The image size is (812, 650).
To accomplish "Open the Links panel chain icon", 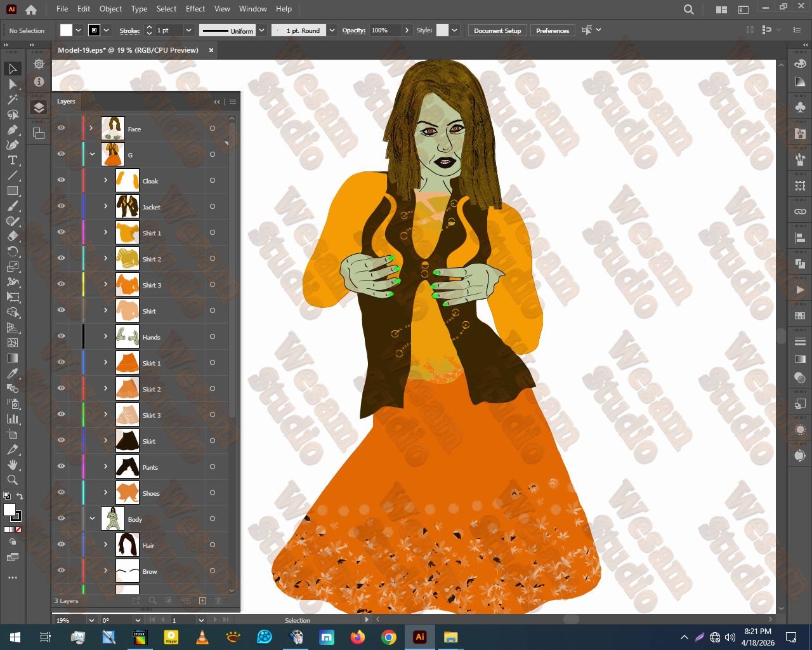I will tap(800, 211).
